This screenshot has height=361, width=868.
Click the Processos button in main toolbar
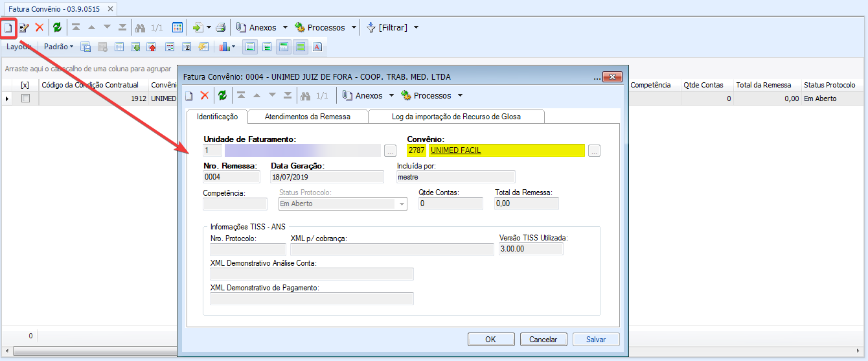coord(319,28)
